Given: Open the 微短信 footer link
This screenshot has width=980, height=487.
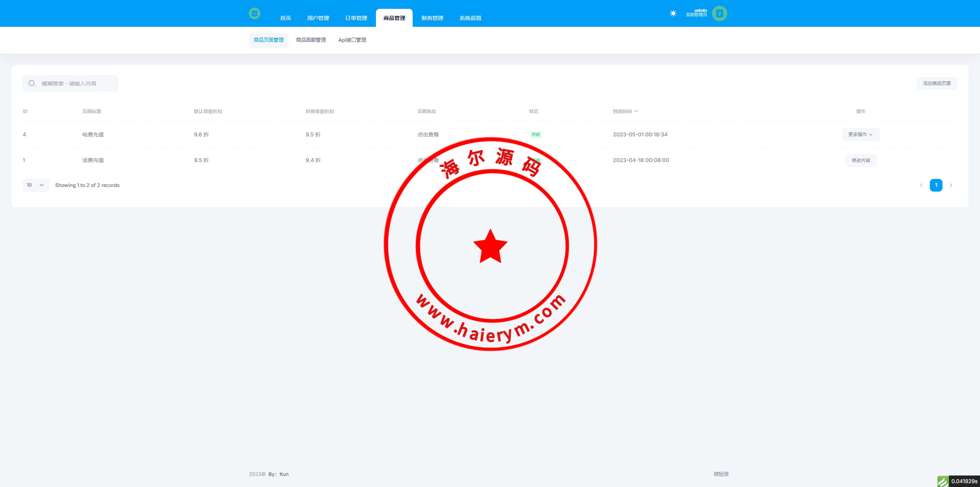Looking at the screenshot, I should (x=721, y=474).
